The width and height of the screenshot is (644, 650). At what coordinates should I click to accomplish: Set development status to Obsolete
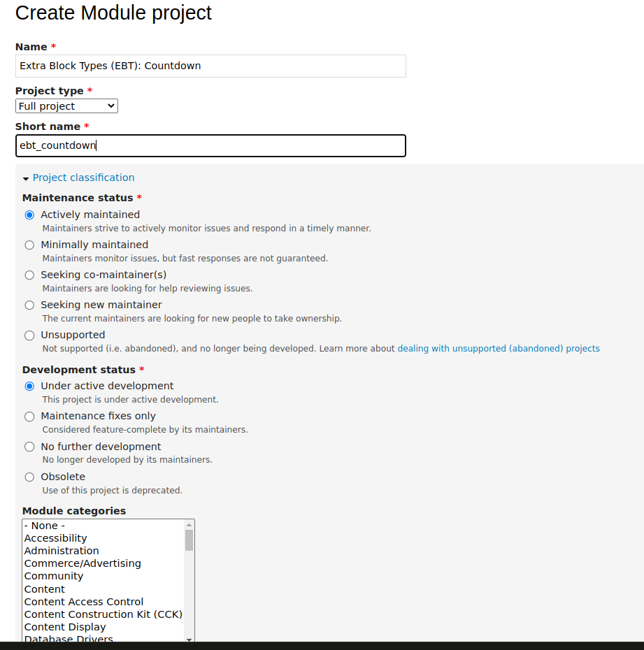click(x=29, y=476)
